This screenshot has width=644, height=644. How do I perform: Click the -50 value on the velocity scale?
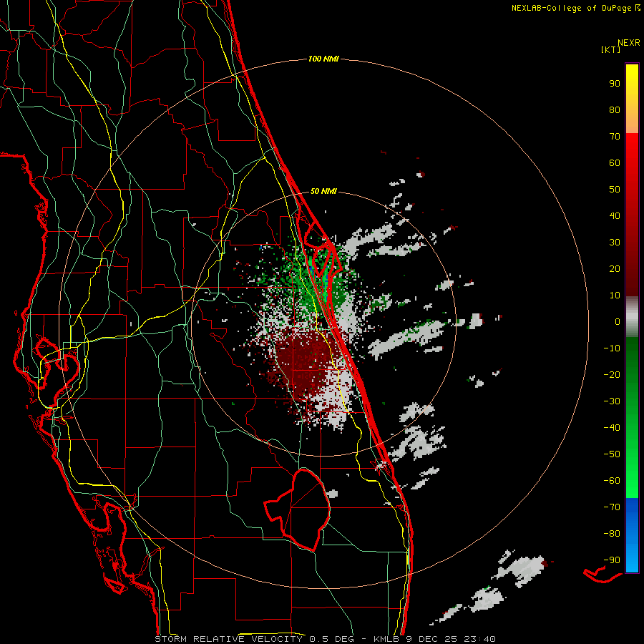(612, 454)
